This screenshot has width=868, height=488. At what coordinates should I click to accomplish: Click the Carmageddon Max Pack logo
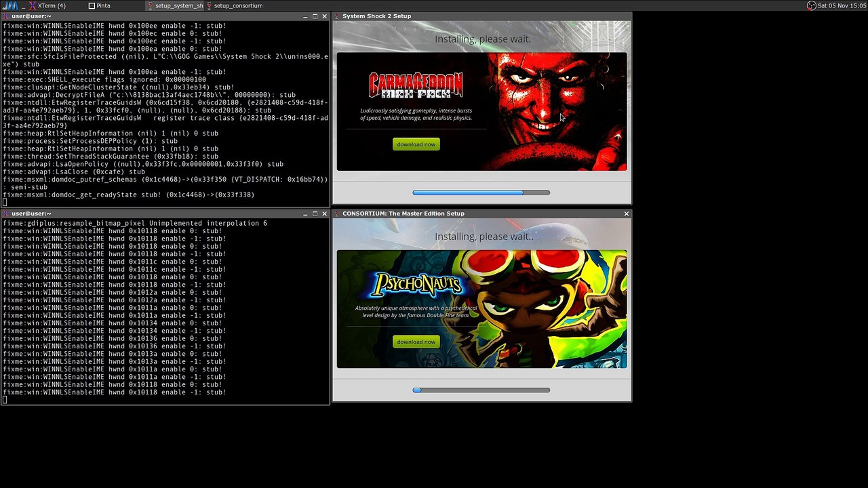[416, 85]
